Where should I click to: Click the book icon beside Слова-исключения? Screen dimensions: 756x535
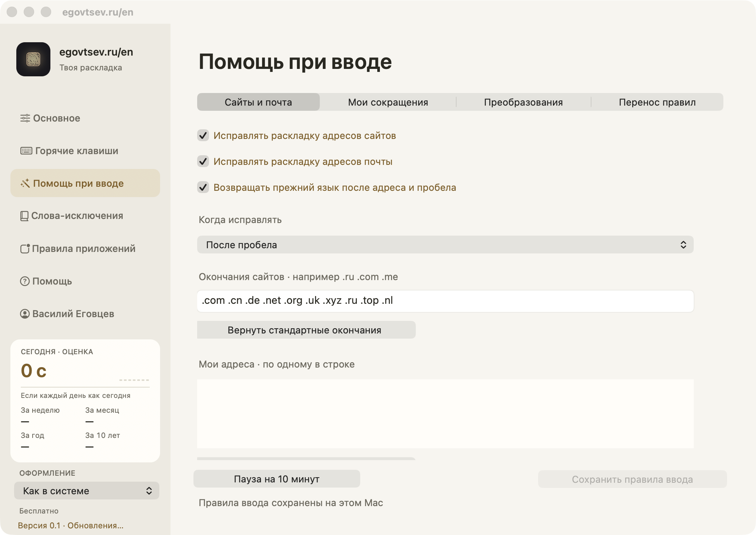24,216
